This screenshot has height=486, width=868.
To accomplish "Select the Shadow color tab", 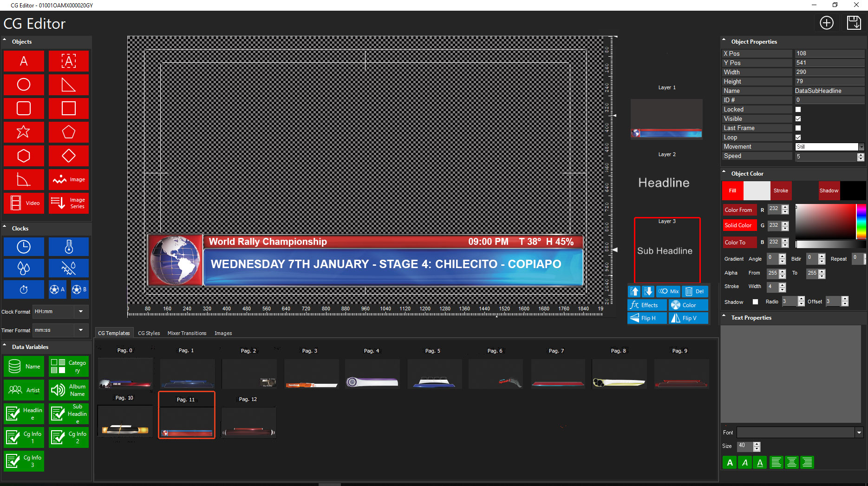I will [829, 190].
